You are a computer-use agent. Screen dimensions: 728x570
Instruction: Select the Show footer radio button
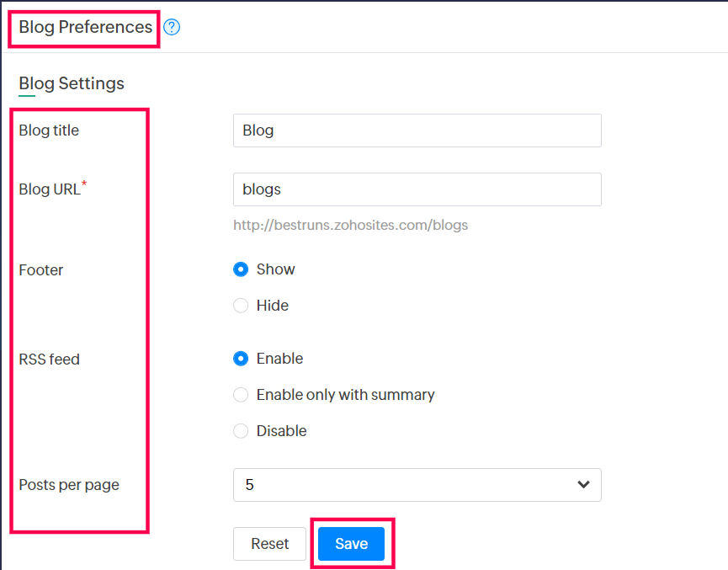pos(241,269)
